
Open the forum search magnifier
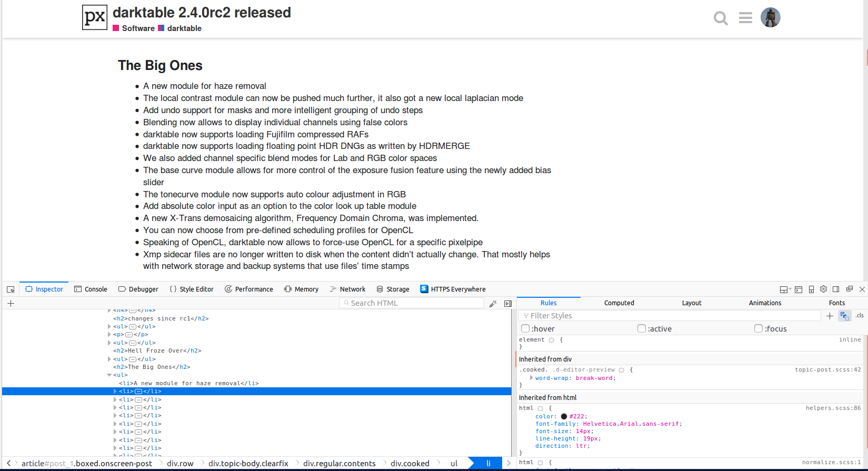coord(721,18)
